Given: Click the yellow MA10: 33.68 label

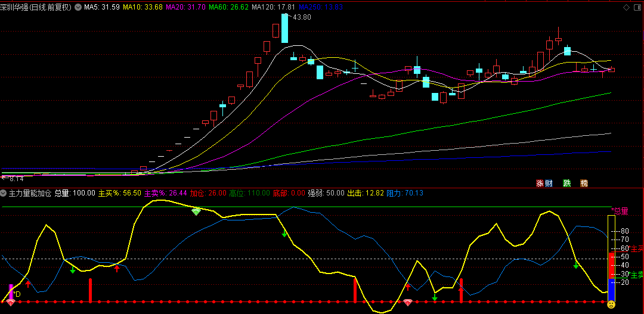Looking at the screenshot, I should (143, 7).
